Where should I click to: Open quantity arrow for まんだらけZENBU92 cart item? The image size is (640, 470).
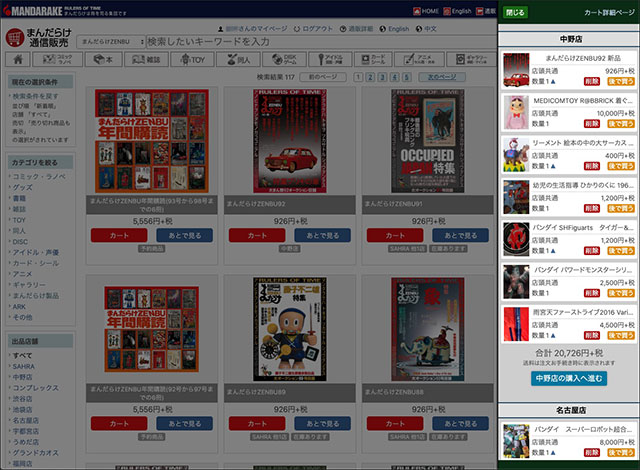point(553,82)
